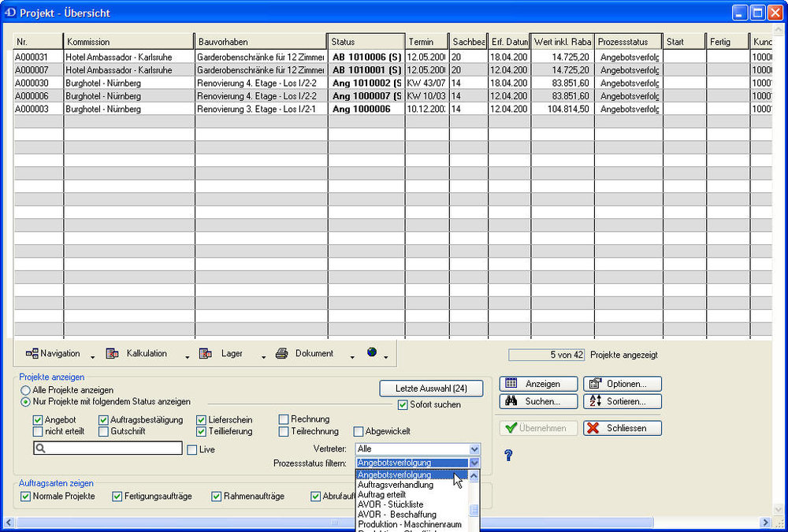Sort by the Kommission column header
Screen dimensions: 788x532
click(x=128, y=42)
